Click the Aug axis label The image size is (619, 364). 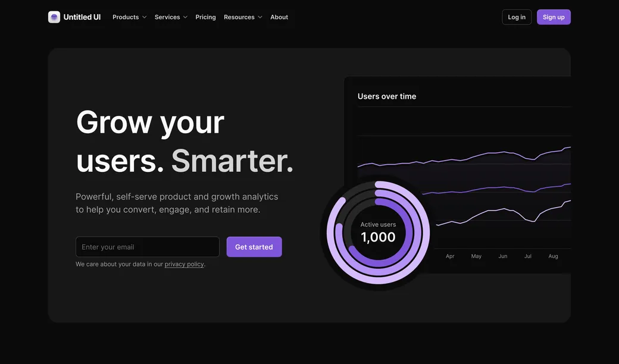(x=553, y=256)
